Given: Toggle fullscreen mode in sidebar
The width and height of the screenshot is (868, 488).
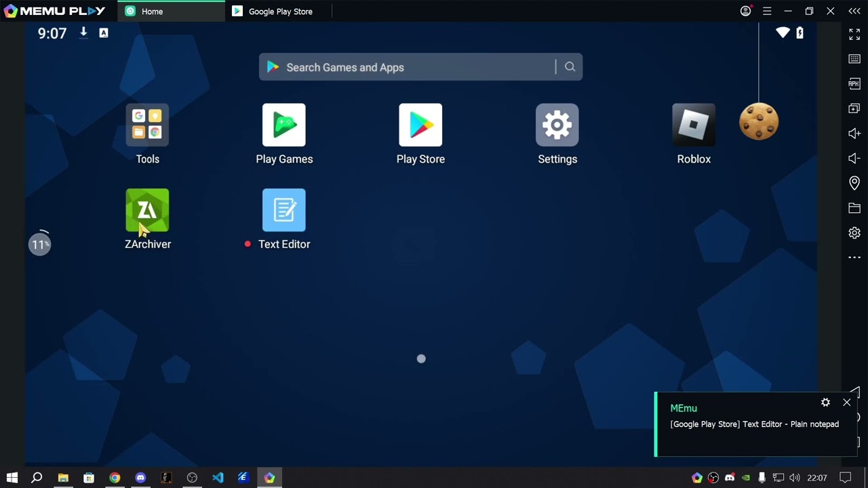Looking at the screenshot, I should 854,34.
